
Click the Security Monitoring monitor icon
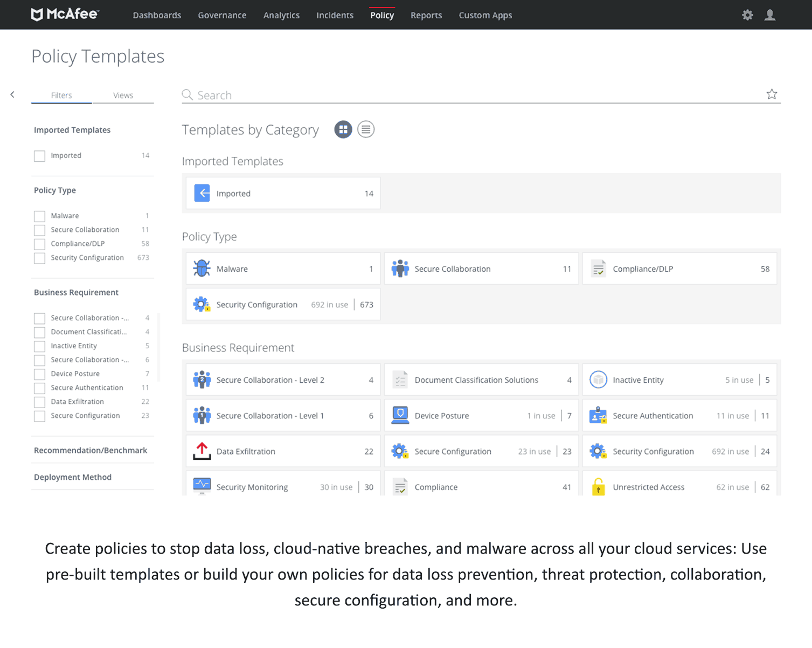pos(202,486)
